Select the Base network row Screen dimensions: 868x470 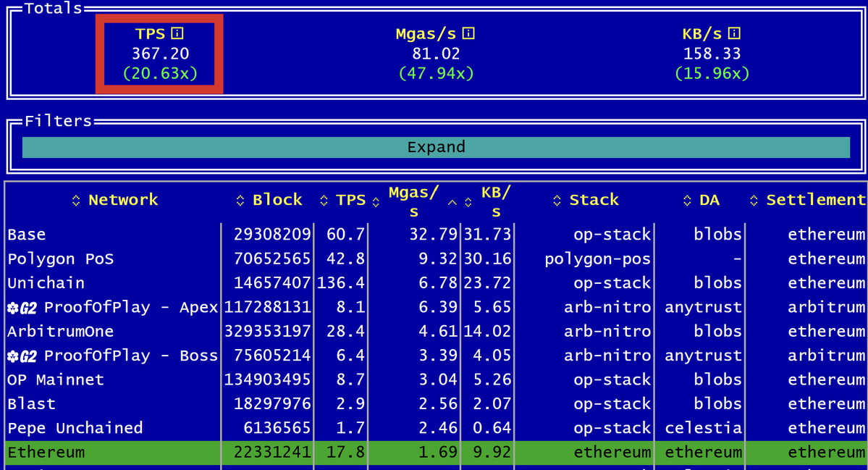[x=27, y=235]
